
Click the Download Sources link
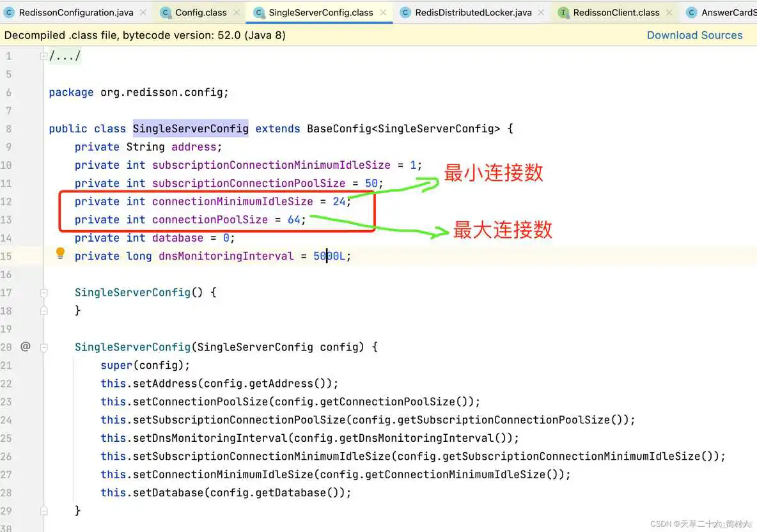(x=695, y=35)
